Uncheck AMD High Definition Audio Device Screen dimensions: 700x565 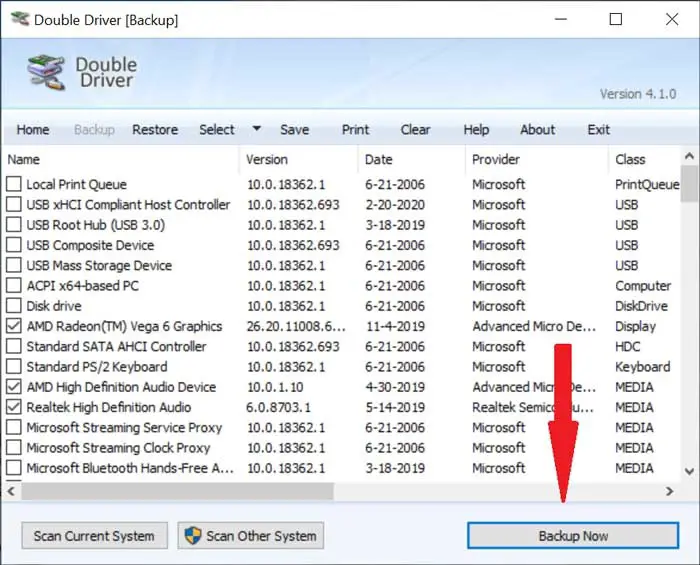(14, 386)
